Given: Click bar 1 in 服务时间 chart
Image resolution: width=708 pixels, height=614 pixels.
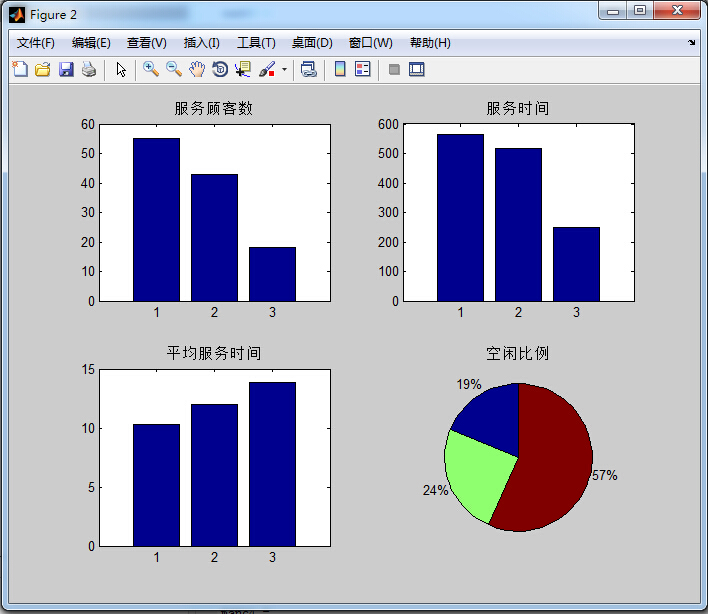Looking at the screenshot, I should 460,218.
